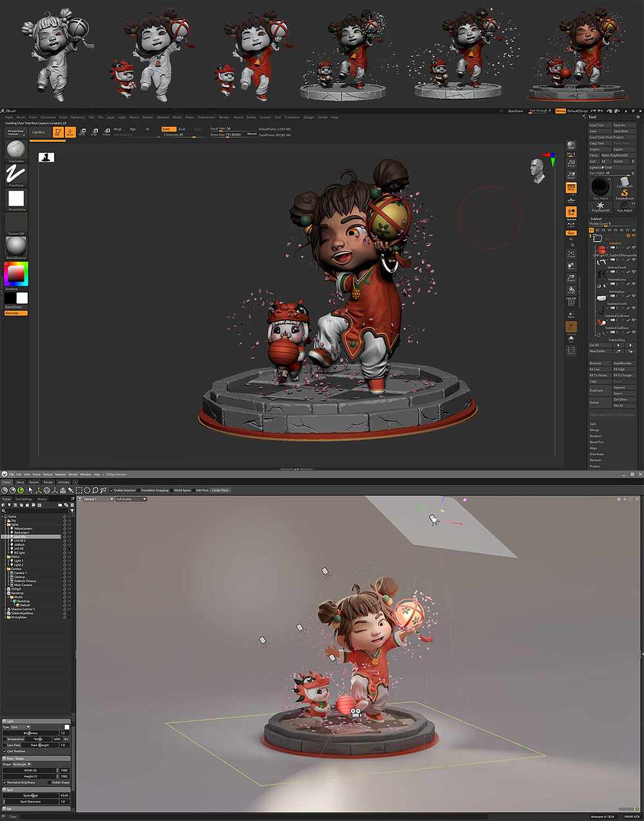Click the Center Pivot button
The height and width of the screenshot is (821, 644).
(220, 490)
